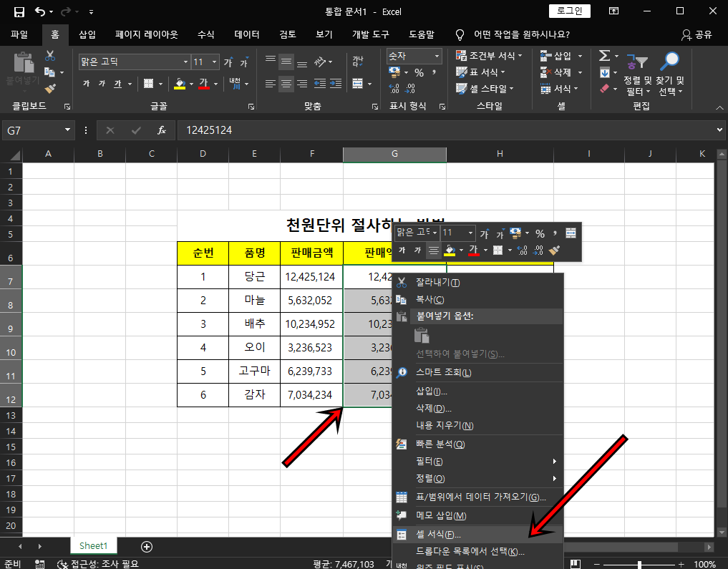Click the login button in title bar
This screenshot has height=569, width=728.
(570, 11)
